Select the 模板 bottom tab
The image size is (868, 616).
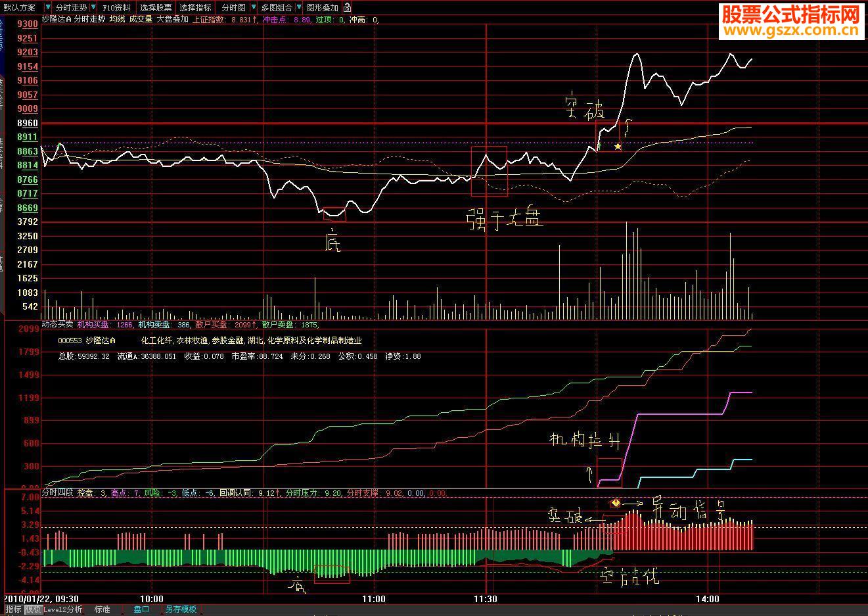pos(33,609)
